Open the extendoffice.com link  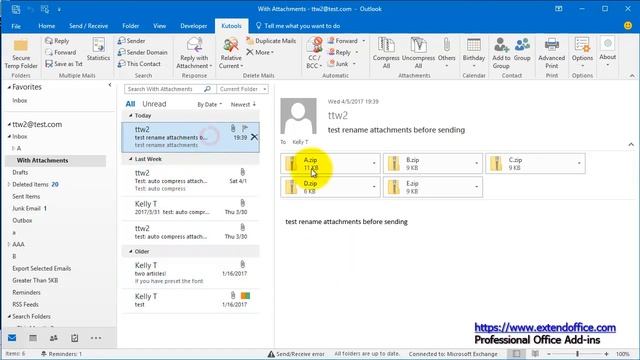click(545, 327)
